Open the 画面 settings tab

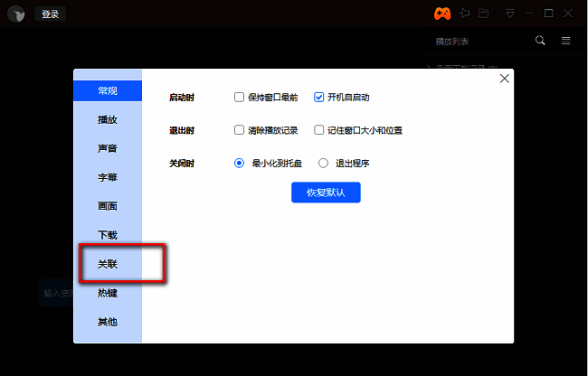coord(108,206)
